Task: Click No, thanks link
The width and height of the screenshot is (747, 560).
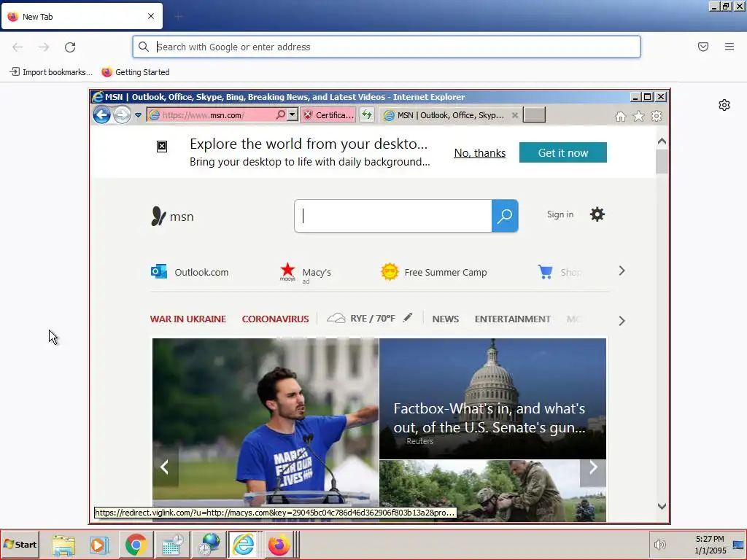Action: (480, 153)
